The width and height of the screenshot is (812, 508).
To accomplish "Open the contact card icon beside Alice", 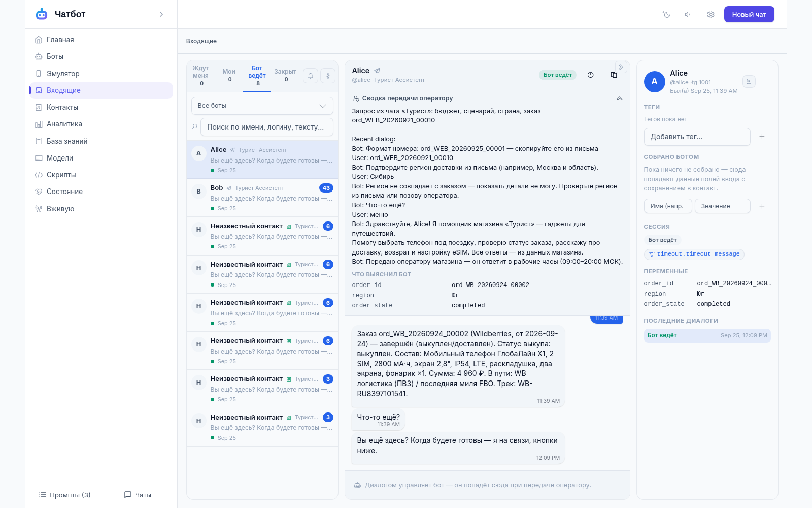I will coord(749,81).
